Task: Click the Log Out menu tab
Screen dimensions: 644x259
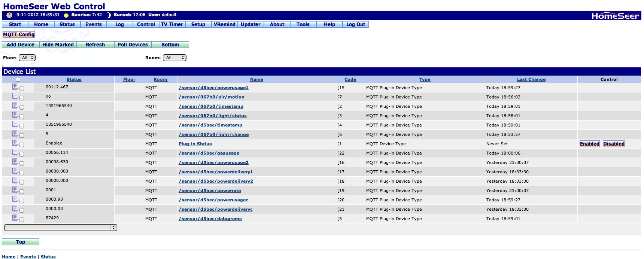Action: pos(356,24)
